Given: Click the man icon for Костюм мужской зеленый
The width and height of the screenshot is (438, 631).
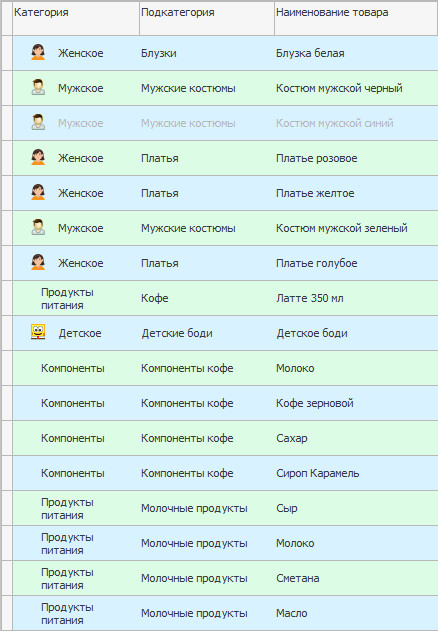Looking at the screenshot, I should pos(38,227).
